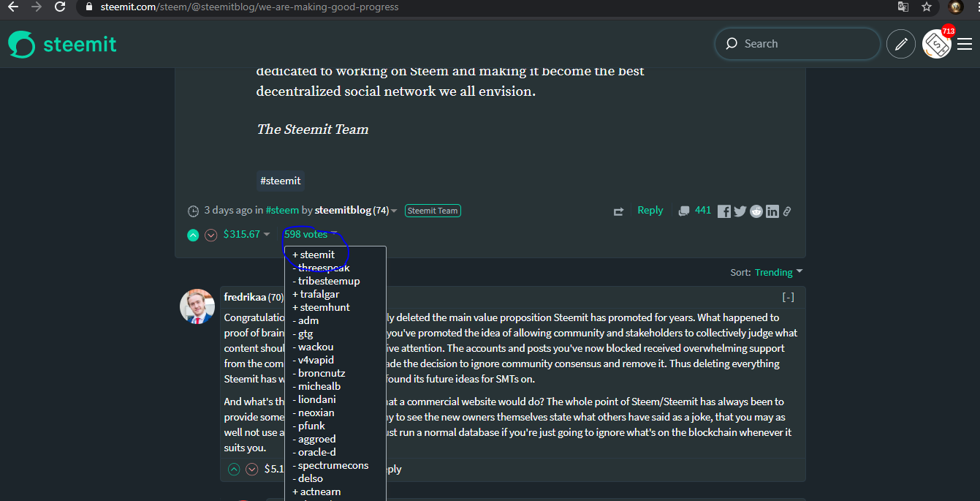Click the Steemit logo icon
The height and width of the screenshot is (501, 980).
(x=21, y=44)
